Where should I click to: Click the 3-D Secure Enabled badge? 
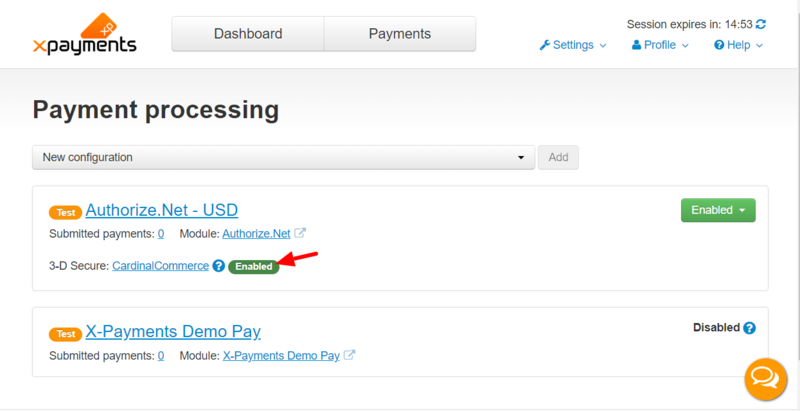(x=254, y=267)
